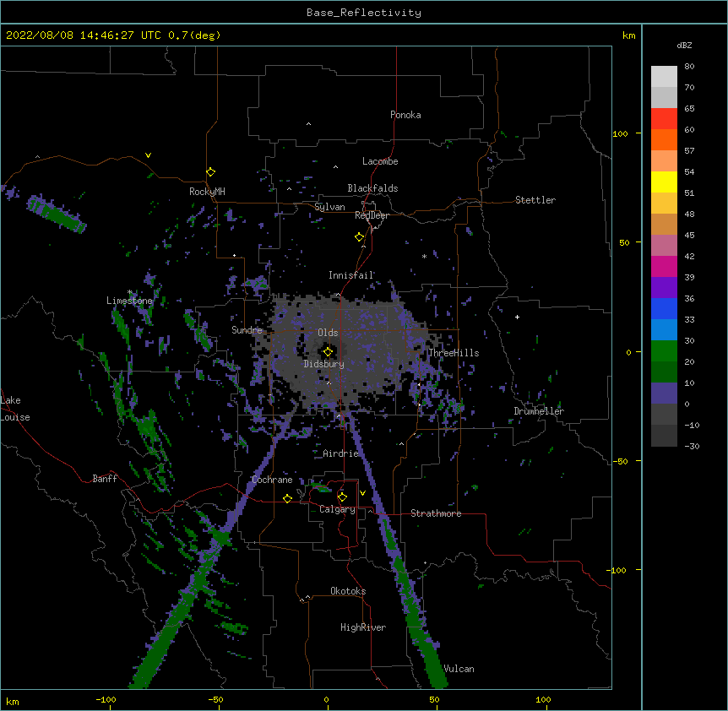
Task: Select the yellow diamond marker near RockyMH
Action: click(211, 172)
